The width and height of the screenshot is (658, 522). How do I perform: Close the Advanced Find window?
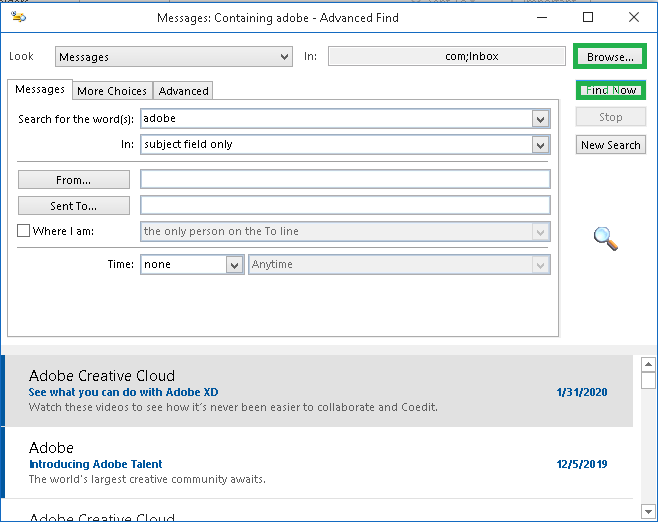tap(634, 17)
